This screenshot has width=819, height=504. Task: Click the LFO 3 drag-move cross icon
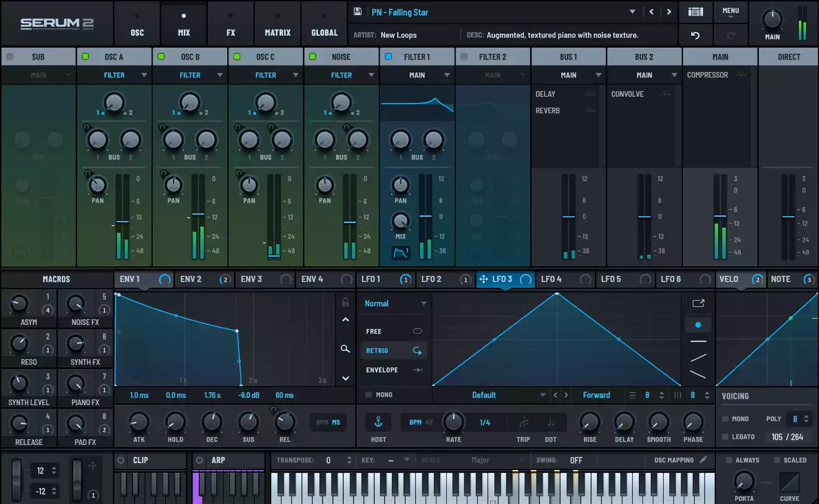484,279
